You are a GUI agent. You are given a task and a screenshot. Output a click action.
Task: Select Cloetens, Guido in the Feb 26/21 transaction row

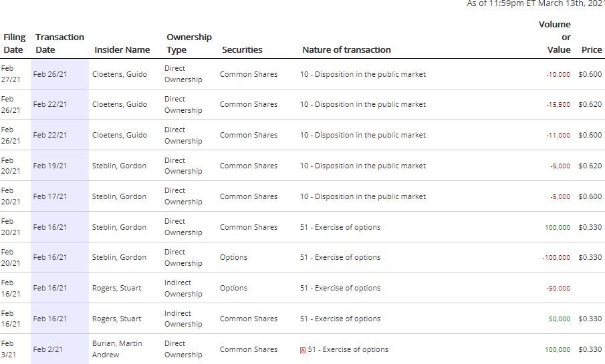click(x=120, y=74)
